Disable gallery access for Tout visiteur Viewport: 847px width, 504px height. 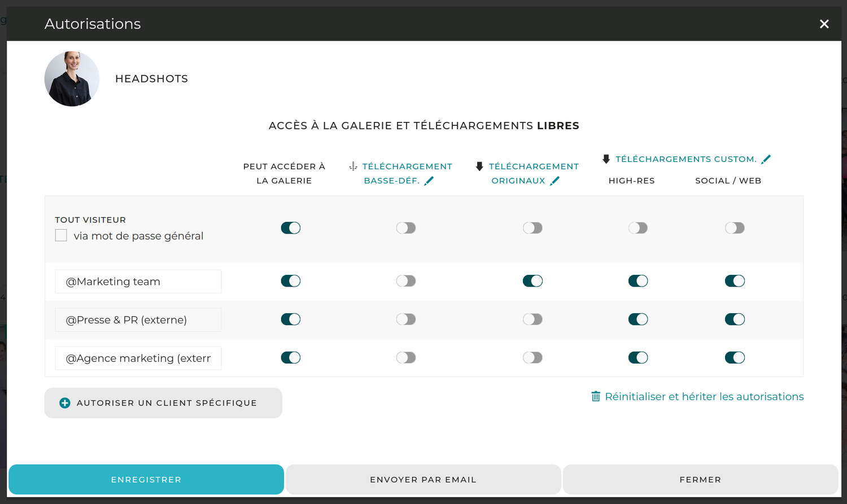[291, 228]
